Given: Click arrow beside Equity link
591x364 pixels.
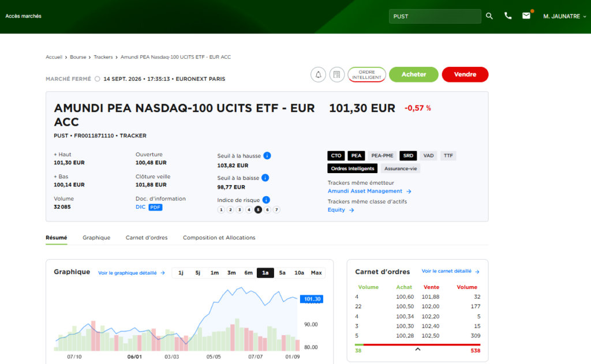Looking at the screenshot, I should [351, 210].
